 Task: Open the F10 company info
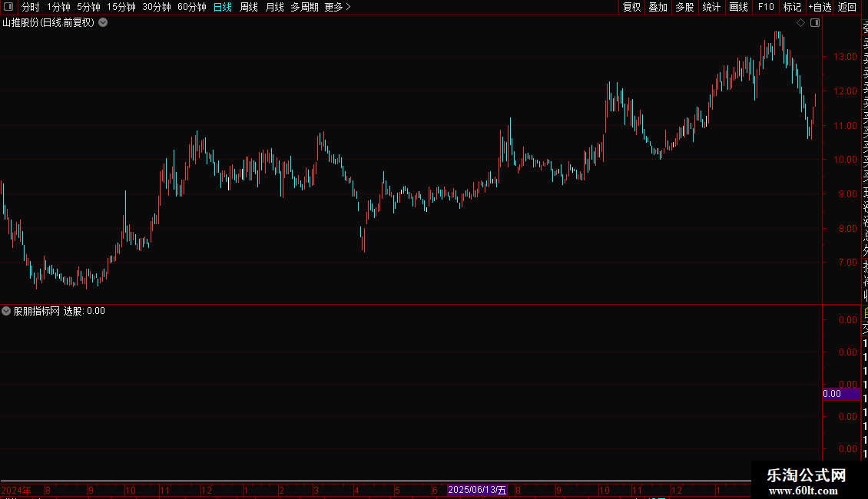[x=766, y=7]
